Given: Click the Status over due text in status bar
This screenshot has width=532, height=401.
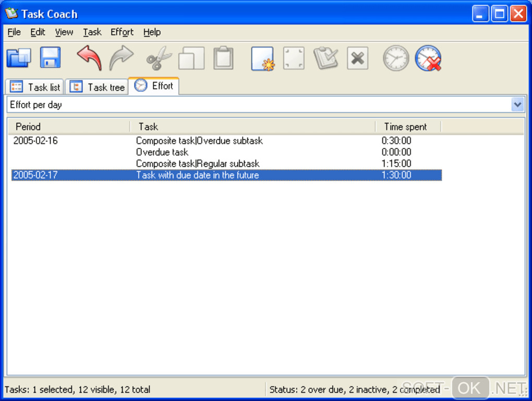Looking at the screenshot, I should [x=355, y=390].
